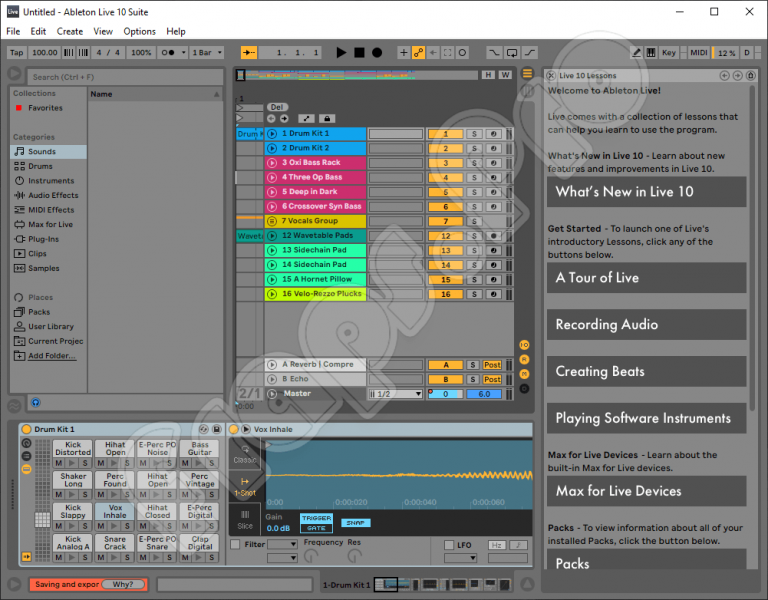Open the Options menu
Viewport: 768px width, 600px height.
139,31
